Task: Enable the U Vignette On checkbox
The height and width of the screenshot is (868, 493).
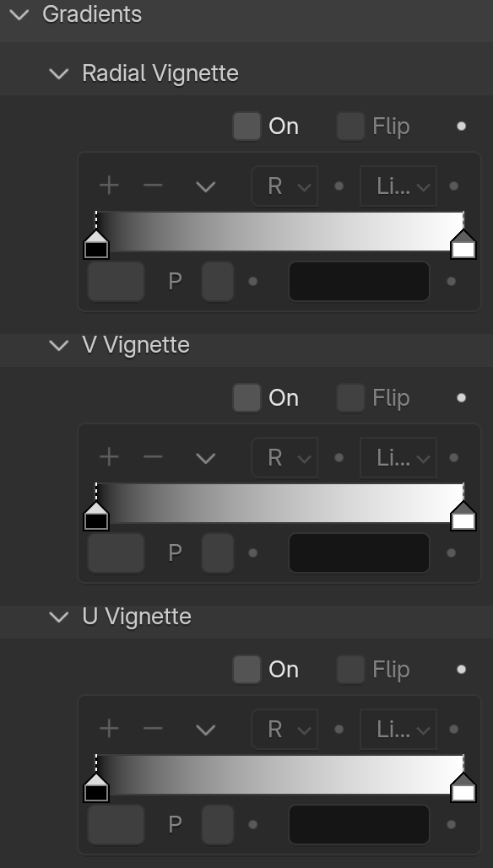Action: pos(246,669)
